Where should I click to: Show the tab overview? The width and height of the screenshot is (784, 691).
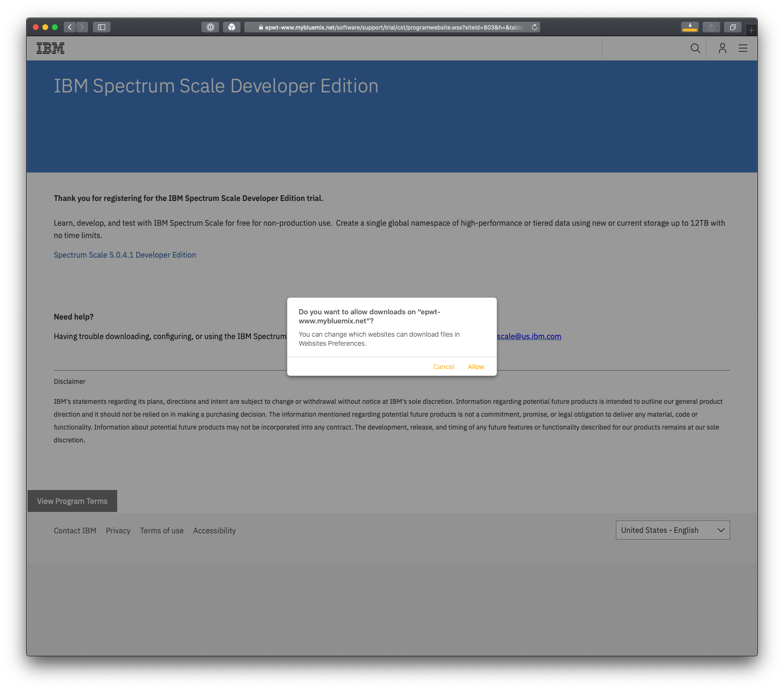tap(733, 27)
